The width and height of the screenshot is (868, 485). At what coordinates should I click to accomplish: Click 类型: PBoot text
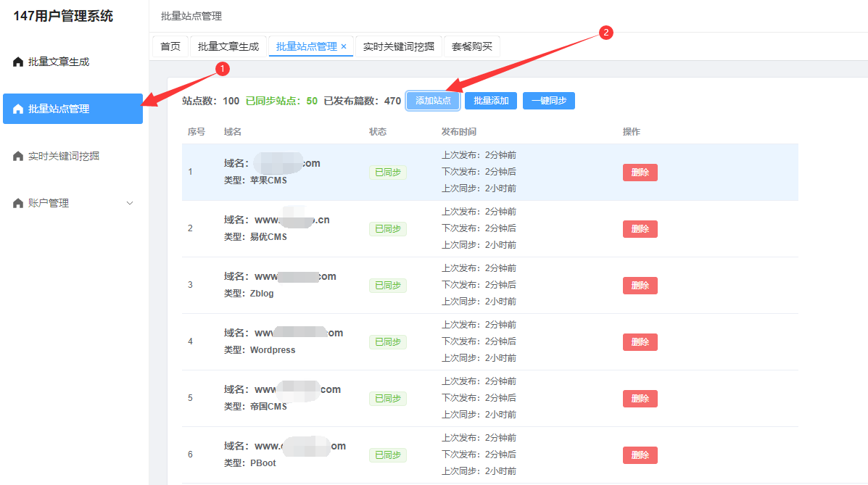tap(249, 463)
